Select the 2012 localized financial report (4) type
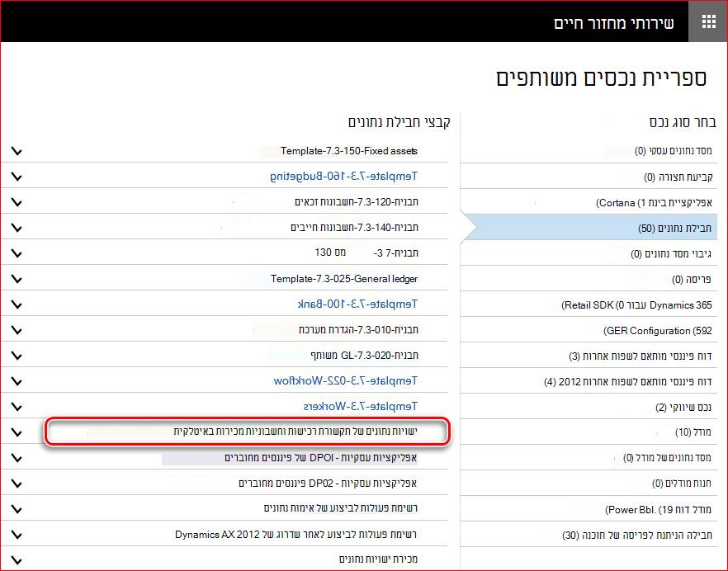 tap(627, 381)
